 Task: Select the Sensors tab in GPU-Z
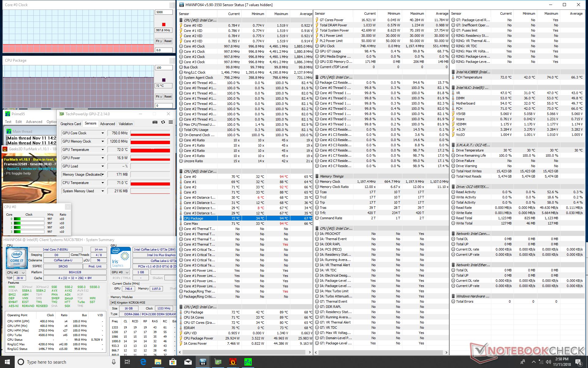(x=90, y=123)
